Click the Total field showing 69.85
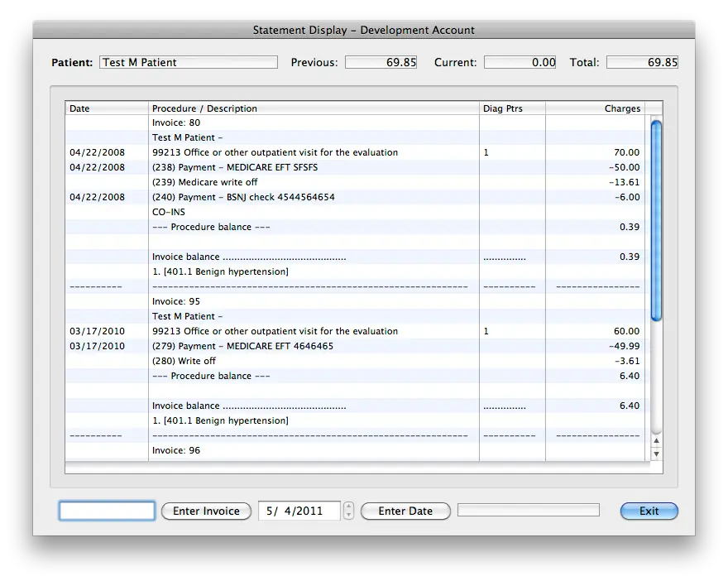 coord(643,61)
